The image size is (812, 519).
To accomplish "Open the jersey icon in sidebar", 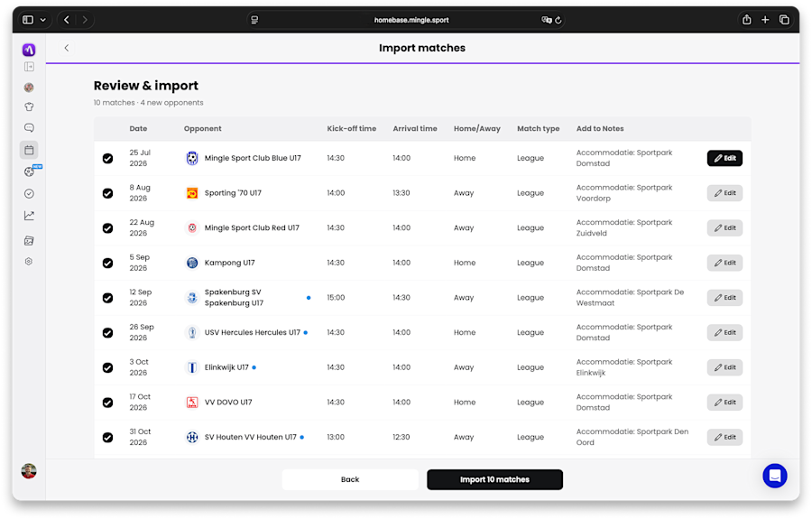I will 29,107.
